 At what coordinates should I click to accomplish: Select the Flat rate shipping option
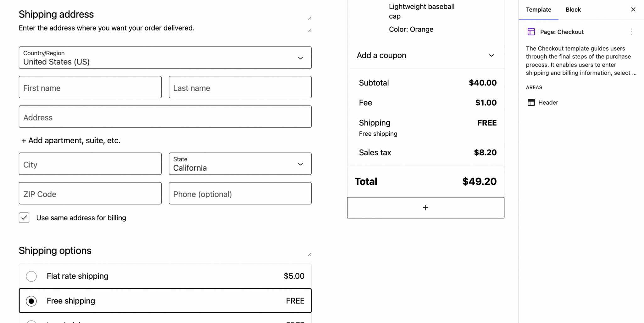pyautogui.click(x=31, y=276)
